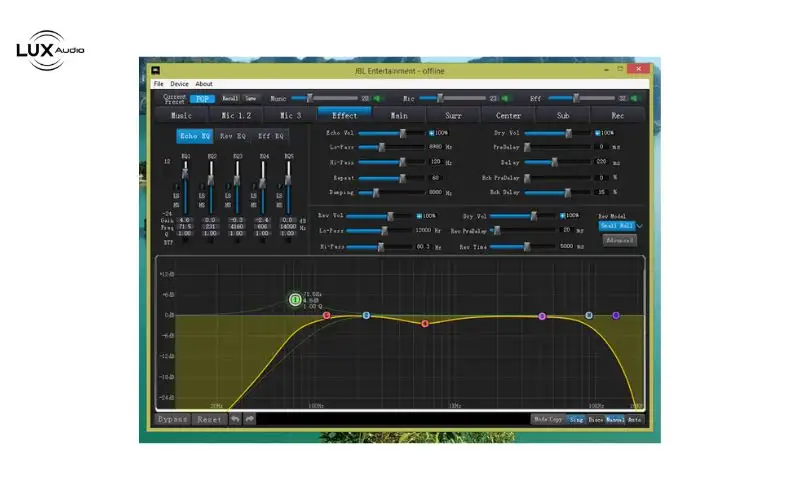Click the JBL app icon in title bar

coord(157,70)
